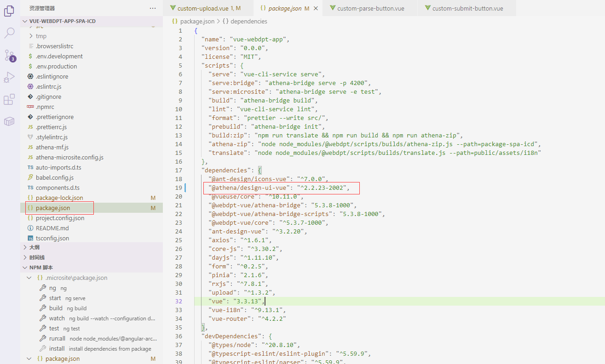605x364 pixels.
Task: Open .prettierrc.js file
Action: pyautogui.click(x=51, y=127)
